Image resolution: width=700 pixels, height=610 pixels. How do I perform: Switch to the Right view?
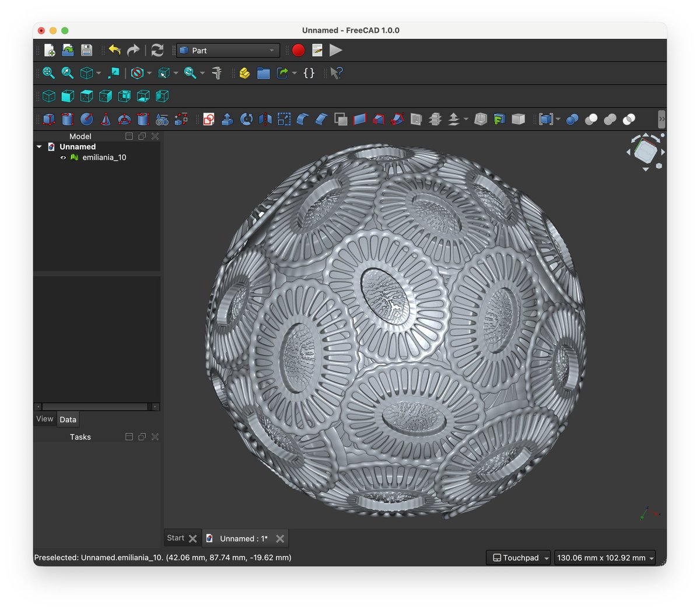[106, 96]
